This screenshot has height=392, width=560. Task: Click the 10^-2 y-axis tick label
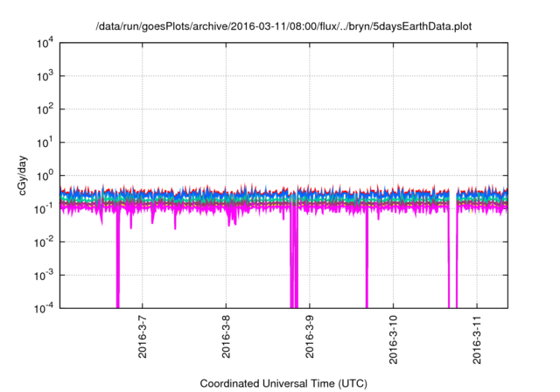pos(44,242)
